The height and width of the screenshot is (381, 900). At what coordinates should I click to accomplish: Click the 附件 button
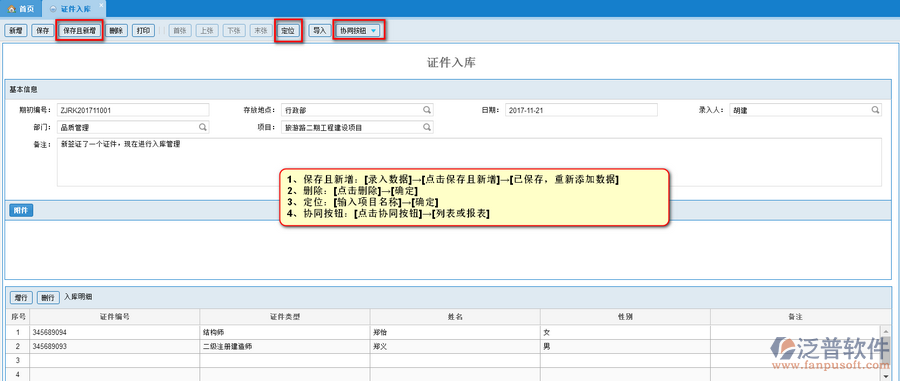tap(21, 211)
